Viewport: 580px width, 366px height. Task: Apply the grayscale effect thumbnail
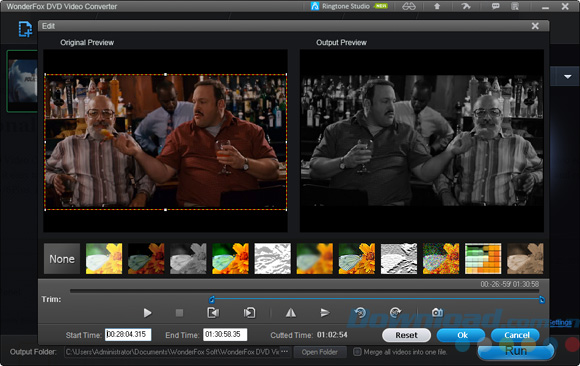pyautogui.click(x=188, y=259)
